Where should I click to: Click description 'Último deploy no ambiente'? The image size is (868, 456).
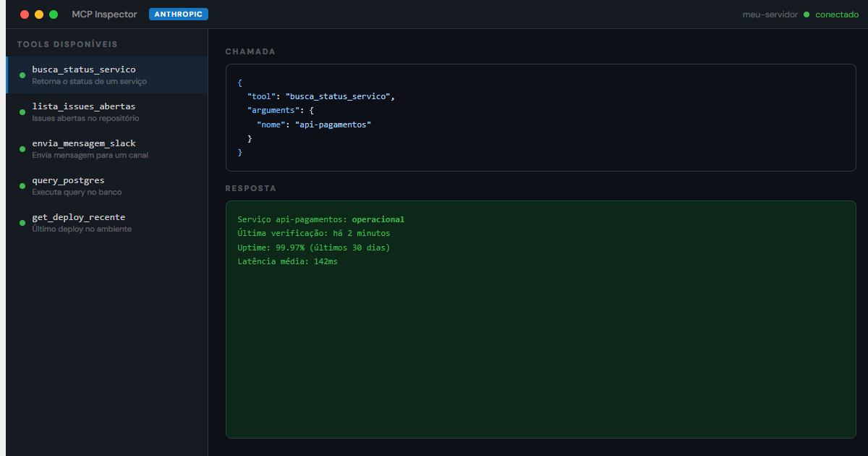[82, 229]
